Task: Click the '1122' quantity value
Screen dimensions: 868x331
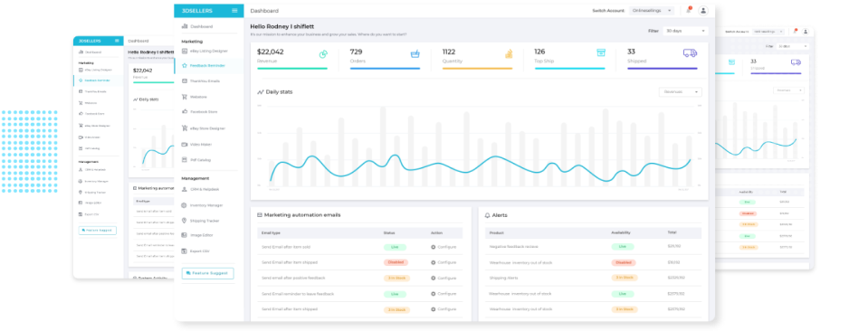Action: pos(449,52)
